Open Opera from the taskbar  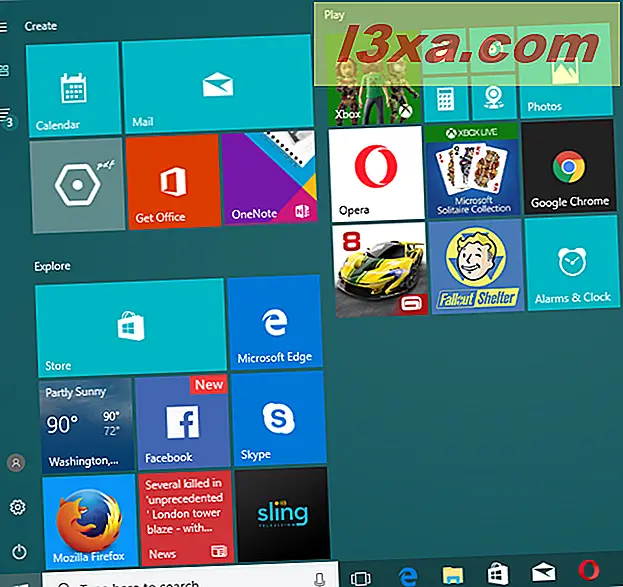click(589, 570)
